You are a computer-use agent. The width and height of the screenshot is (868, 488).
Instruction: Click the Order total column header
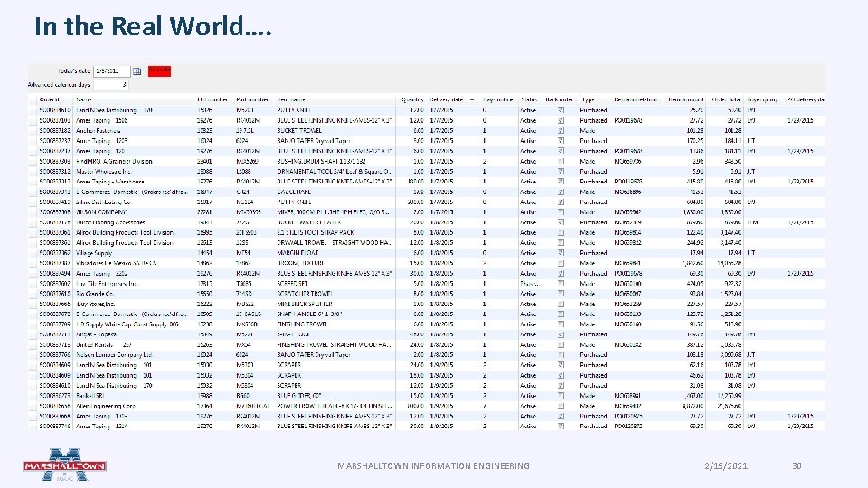click(726, 99)
